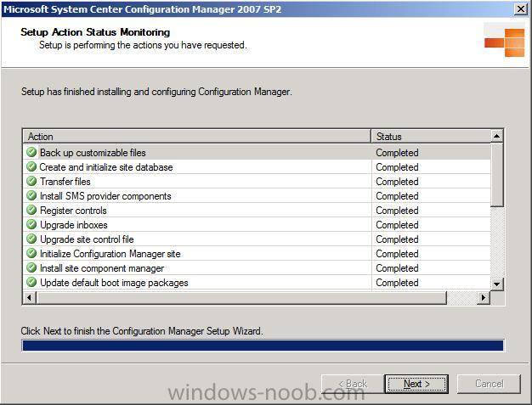Click green check icon beside Create and initialize site database
This screenshot has height=405, width=532.
31,166
